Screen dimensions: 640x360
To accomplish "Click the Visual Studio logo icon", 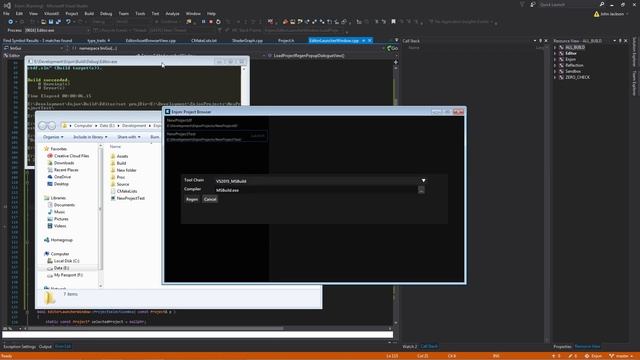I will pos(7,5).
